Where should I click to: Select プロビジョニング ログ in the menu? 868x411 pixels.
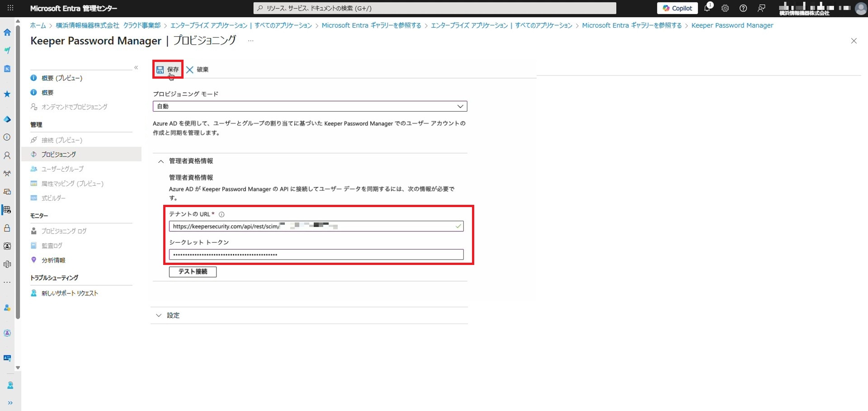(x=64, y=231)
